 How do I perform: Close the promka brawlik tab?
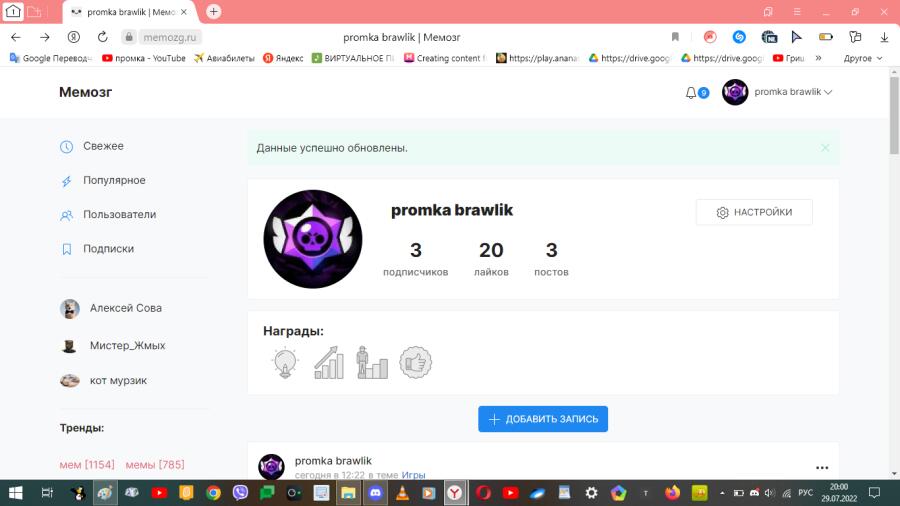click(184, 12)
